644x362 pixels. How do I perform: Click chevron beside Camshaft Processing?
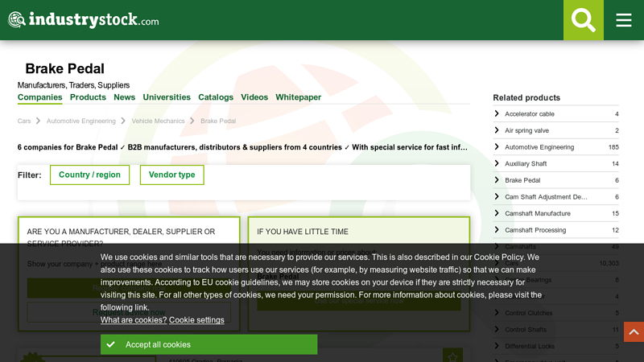click(497, 230)
